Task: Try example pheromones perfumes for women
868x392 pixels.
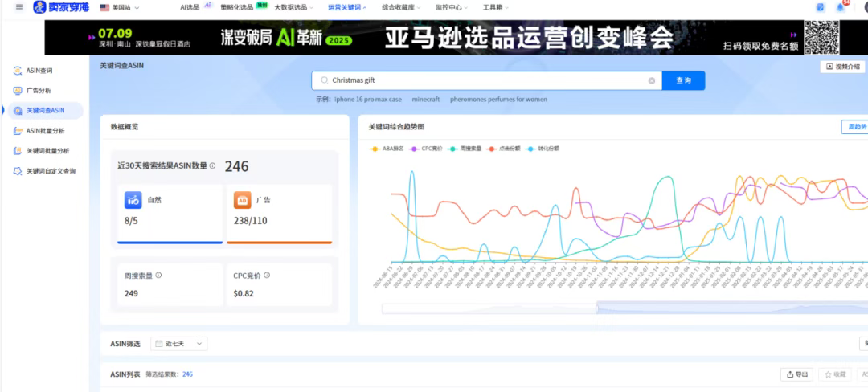Action: (498, 100)
